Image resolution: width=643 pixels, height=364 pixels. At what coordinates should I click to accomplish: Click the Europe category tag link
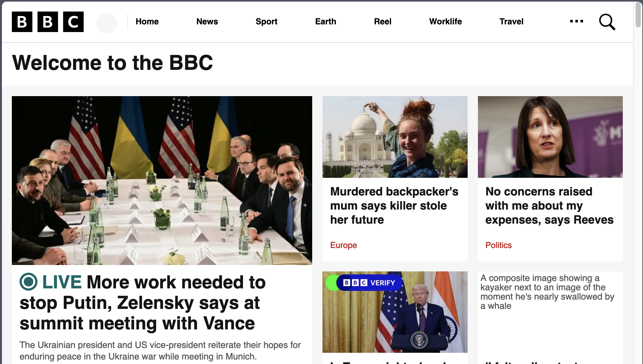pyautogui.click(x=344, y=245)
